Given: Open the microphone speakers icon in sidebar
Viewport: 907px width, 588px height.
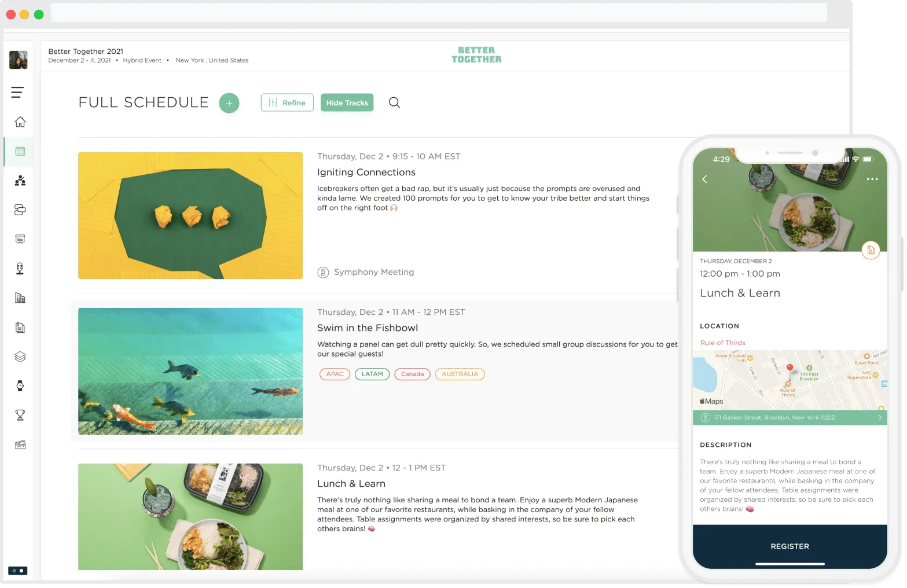Looking at the screenshot, I should [x=20, y=269].
